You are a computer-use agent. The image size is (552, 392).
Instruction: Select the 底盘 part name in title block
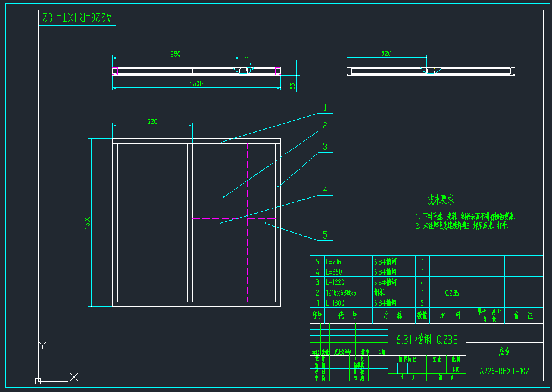point(504,352)
